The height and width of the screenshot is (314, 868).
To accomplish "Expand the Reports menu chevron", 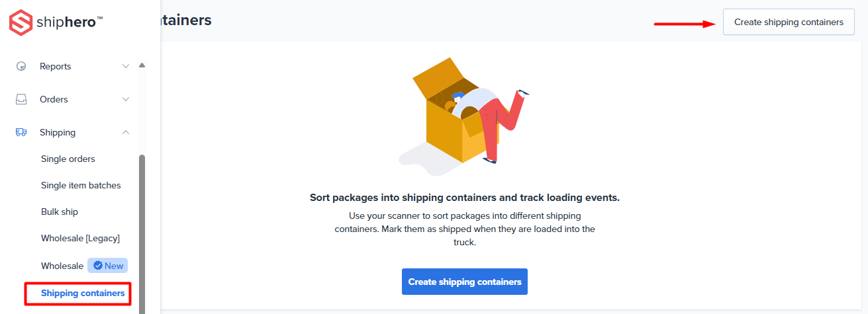I will tap(126, 66).
